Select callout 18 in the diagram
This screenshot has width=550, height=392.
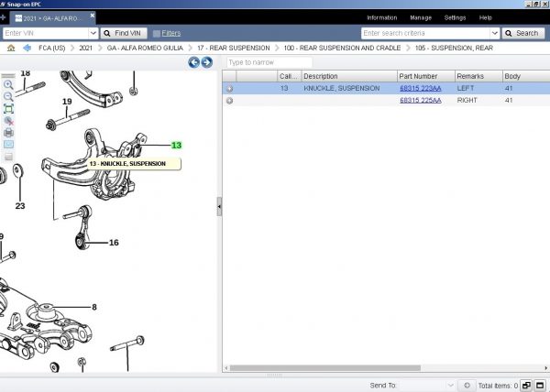(26, 73)
